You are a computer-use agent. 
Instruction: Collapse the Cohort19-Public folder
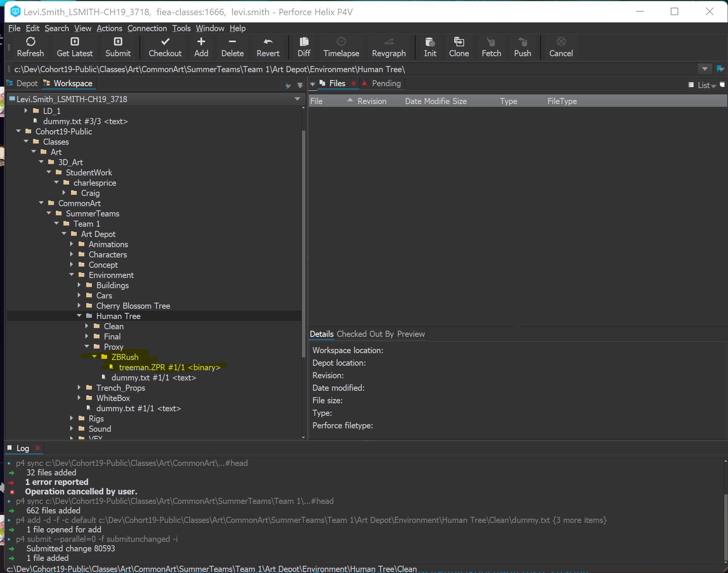18,131
